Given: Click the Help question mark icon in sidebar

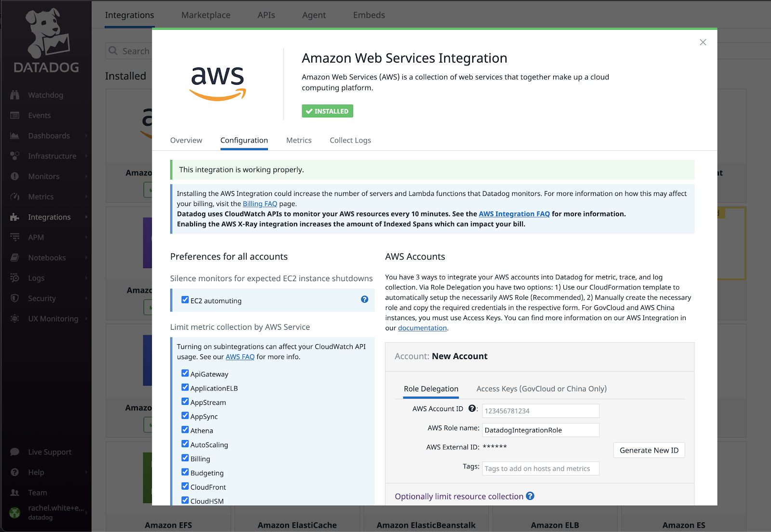Looking at the screenshot, I should [15, 472].
